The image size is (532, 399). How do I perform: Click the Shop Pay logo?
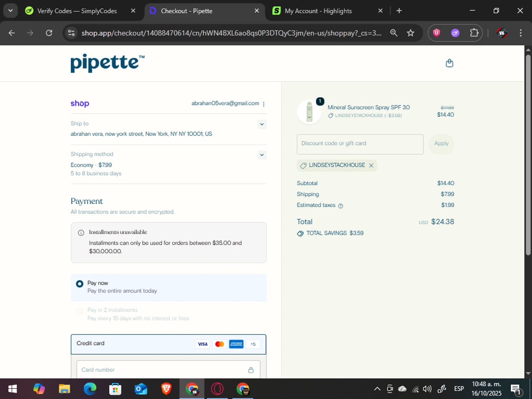(x=80, y=103)
